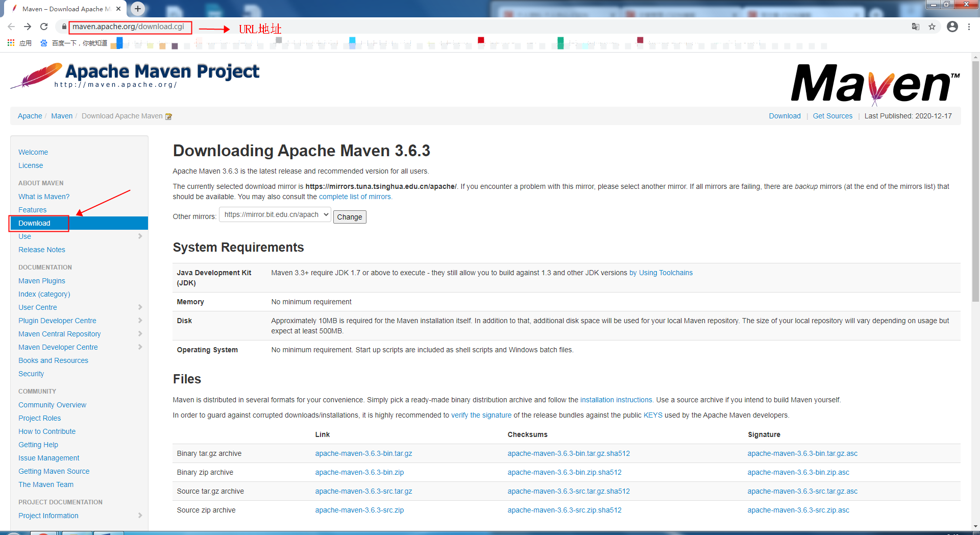Expand the Maven Developer Centre arrow
Image resolution: width=980 pixels, height=535 pixels.
(x=140, y=347)
